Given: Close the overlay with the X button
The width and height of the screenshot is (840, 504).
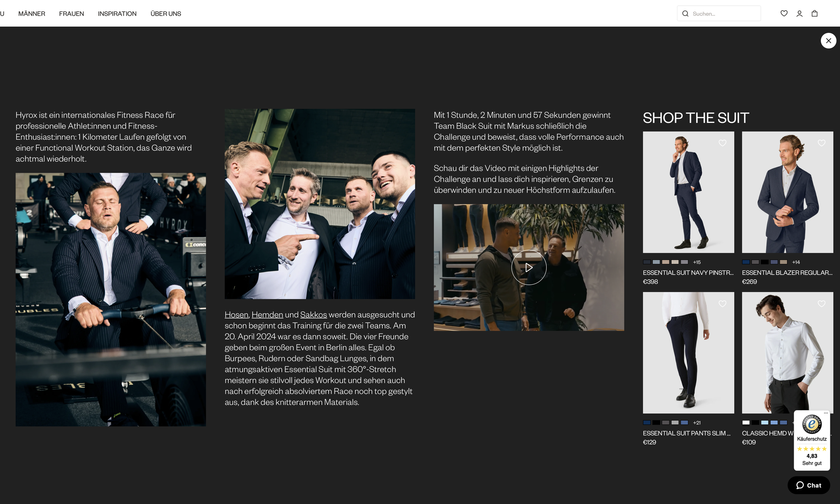Looking at the screenshot, I should click(x=828, y=41).
